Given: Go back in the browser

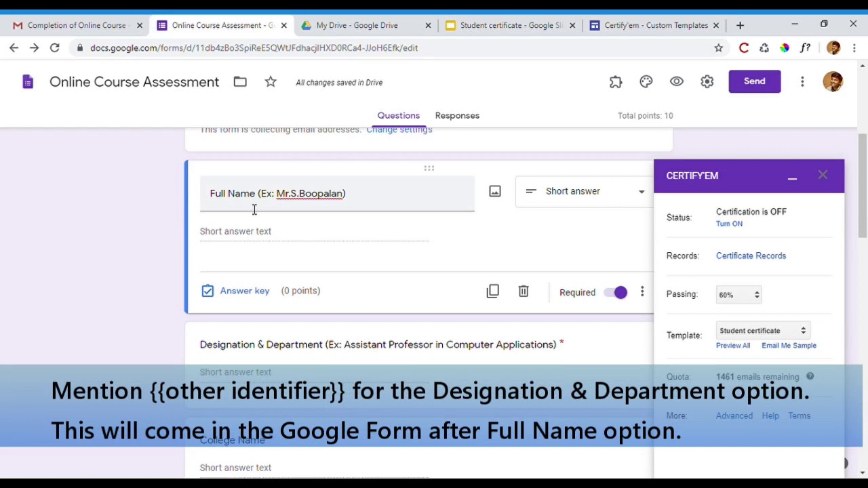Looking at the screenshot, I should point(14,48).
